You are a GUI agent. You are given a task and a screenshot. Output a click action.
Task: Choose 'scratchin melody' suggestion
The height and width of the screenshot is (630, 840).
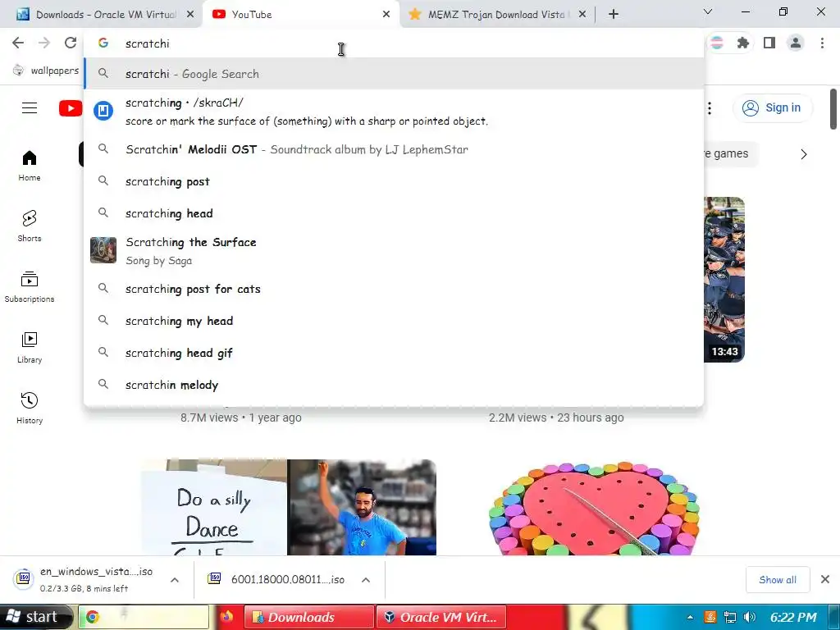pyautogui.click(x=394, y=385)
